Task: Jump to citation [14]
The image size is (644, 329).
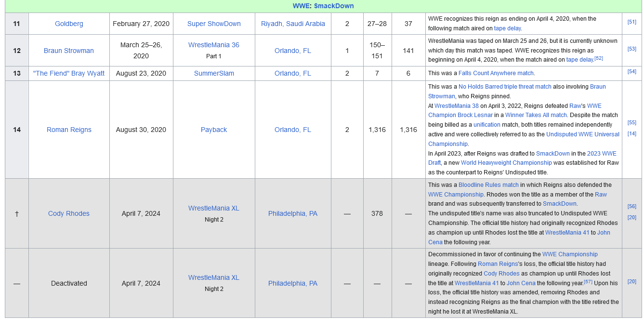Action: tap(632, 134)
